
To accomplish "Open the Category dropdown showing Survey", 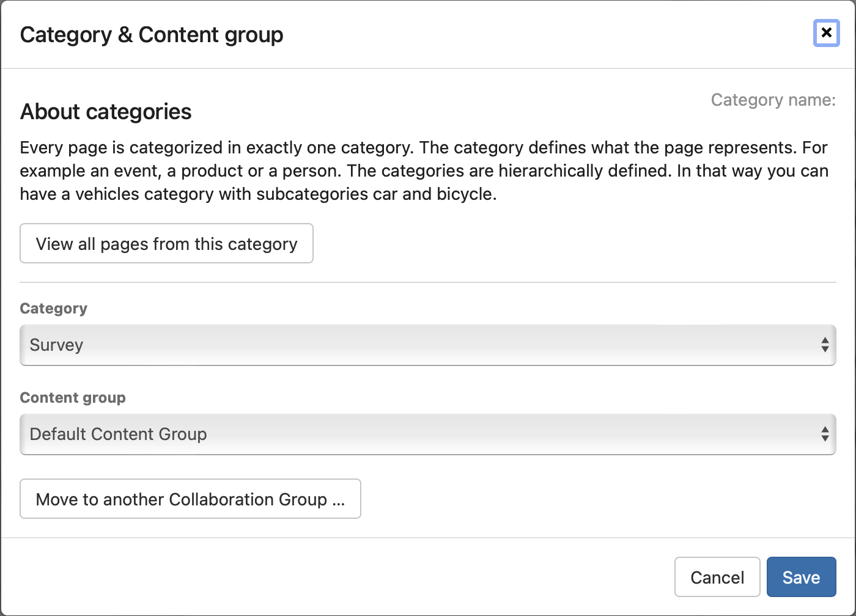I will [x=427, y=345].
